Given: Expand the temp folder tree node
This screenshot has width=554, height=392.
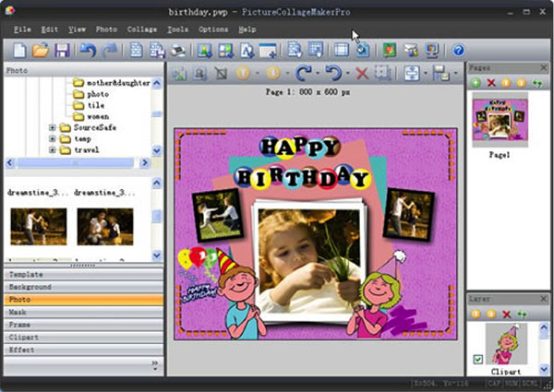Looking at the screenshot, I should click(x=53, y=138).
